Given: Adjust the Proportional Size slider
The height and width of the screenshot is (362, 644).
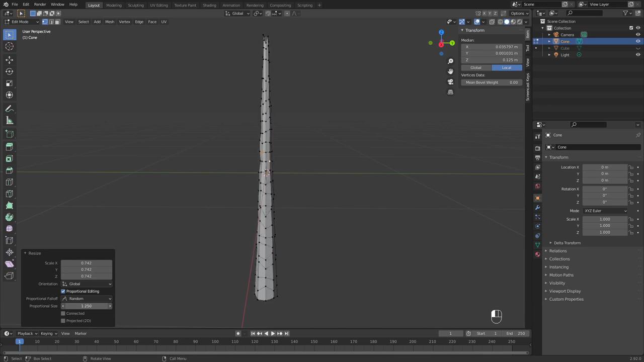Looking at the screenshot, I should (x=87, y=306).
